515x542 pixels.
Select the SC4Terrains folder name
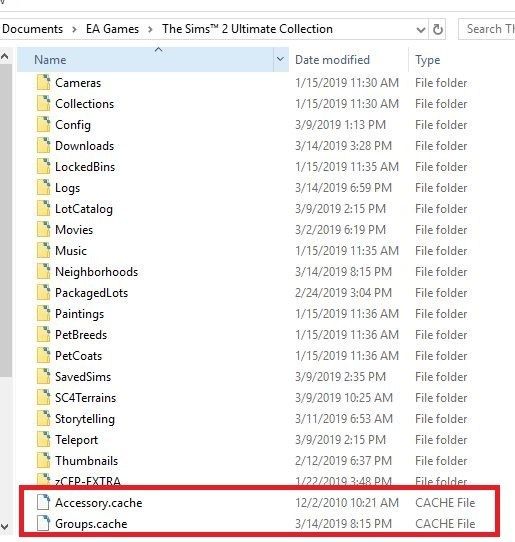tap(85, 398)
